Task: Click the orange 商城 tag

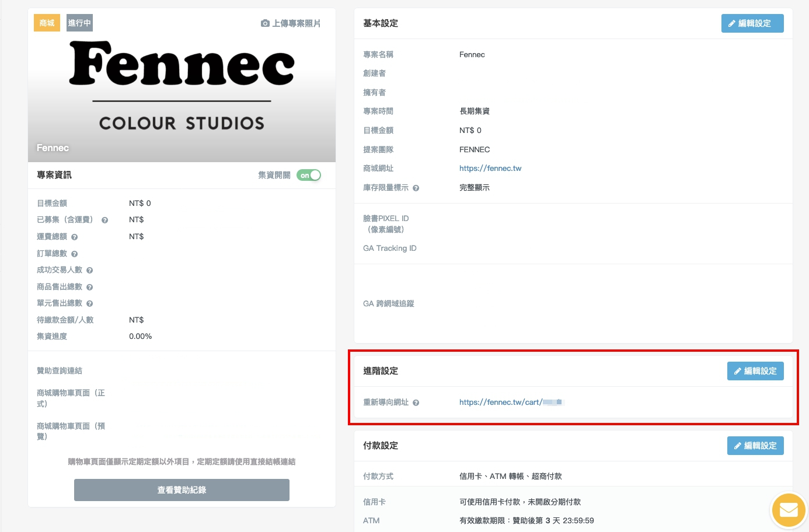Action: pyautogui.click(x=47, y=23)
